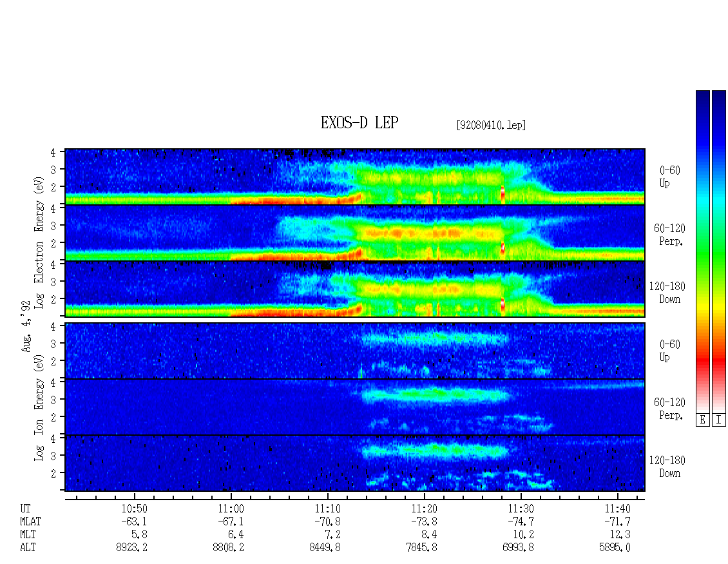Click the ion panel's 0-60 Up label
728x564 pixels.
pyautogui.click(x=669, y=351)
